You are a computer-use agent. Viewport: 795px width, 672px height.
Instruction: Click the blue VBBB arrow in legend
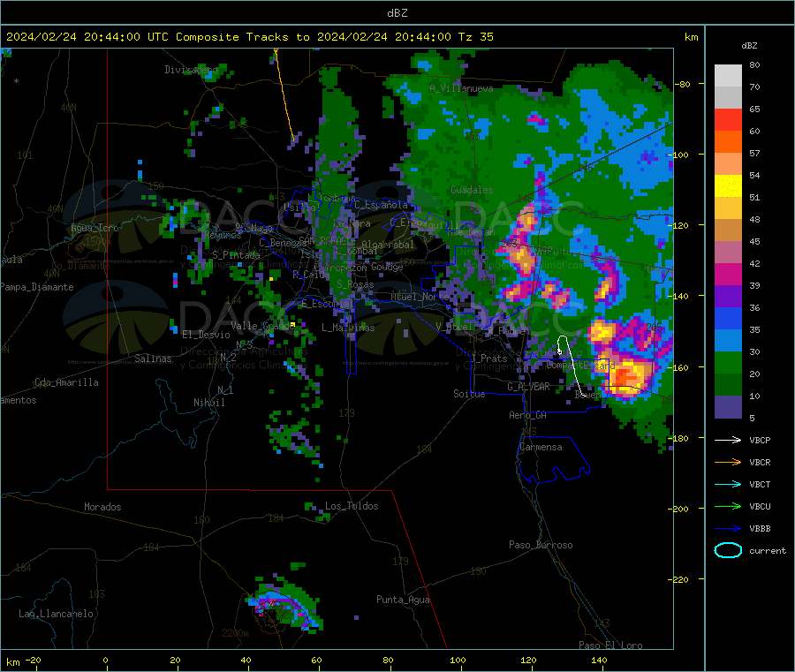point(728,529)
